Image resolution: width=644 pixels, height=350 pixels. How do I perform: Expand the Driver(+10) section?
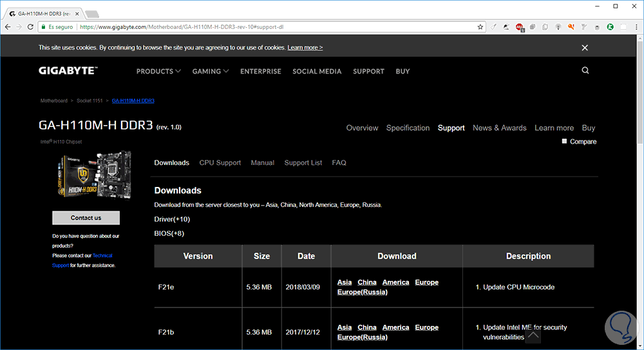point(172,219)
